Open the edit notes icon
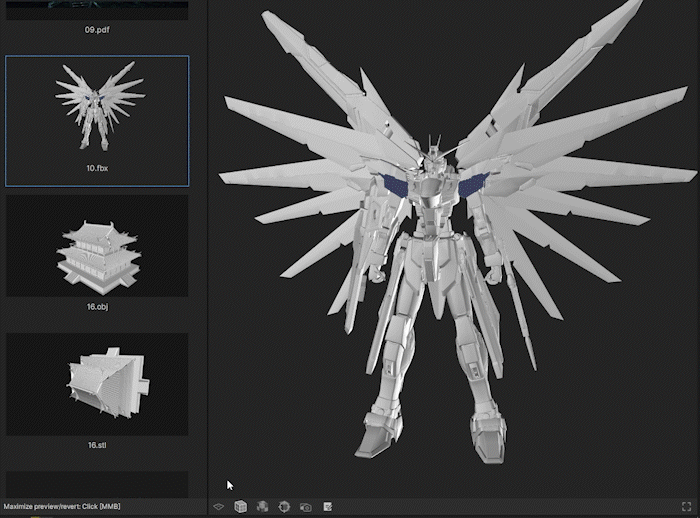The height and width of the screenshot is (518, 700). [x=328, y=506]
